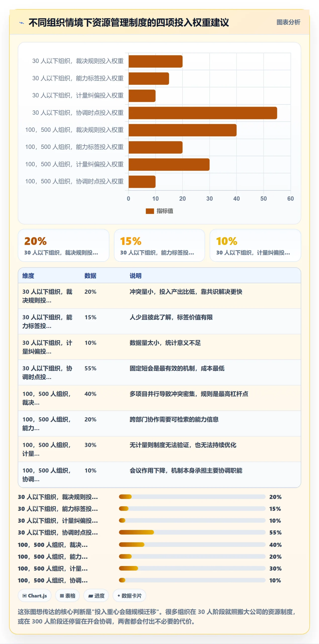This screenshot has width=319, height=644.
Task: Click the chart bar for 30 人以下组织，能力标签投入权重
Action: (149, 78)
